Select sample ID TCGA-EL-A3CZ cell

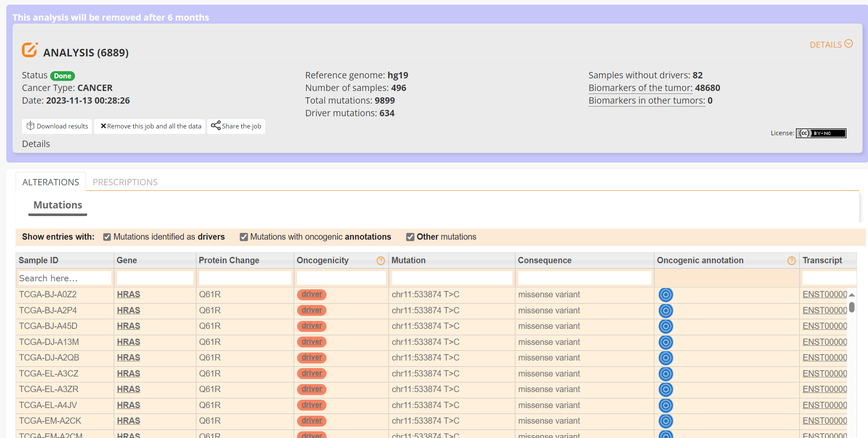pos(65,374)
